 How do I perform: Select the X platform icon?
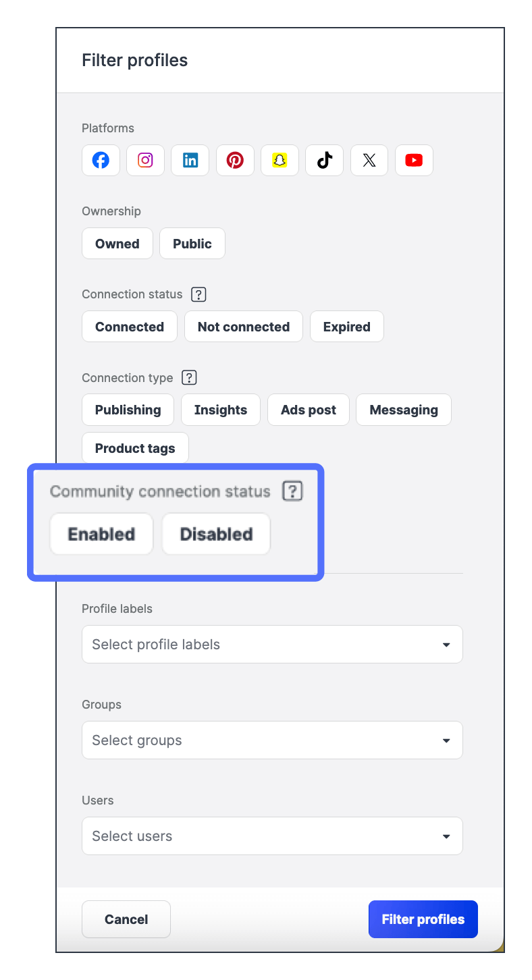[x=369, y=160]
